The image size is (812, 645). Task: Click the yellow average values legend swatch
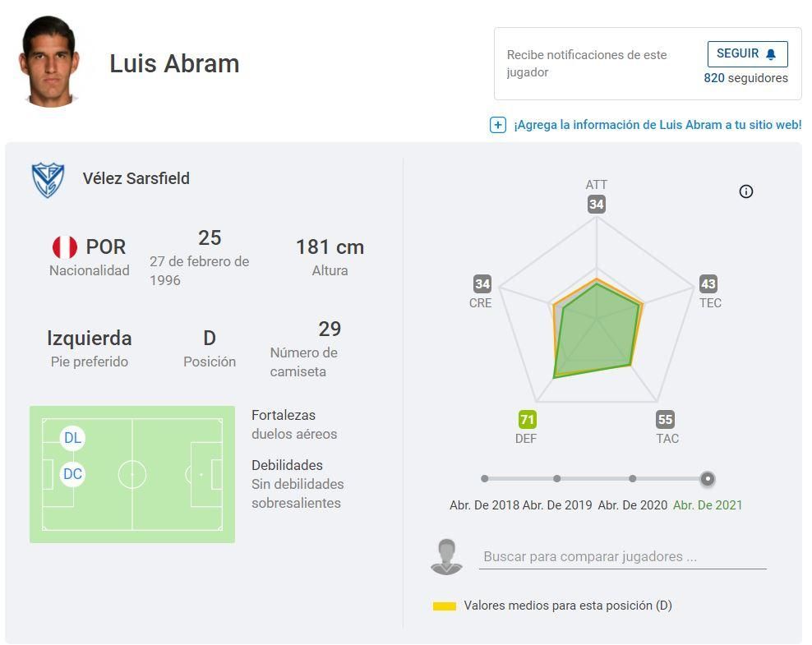click(445, 606)
